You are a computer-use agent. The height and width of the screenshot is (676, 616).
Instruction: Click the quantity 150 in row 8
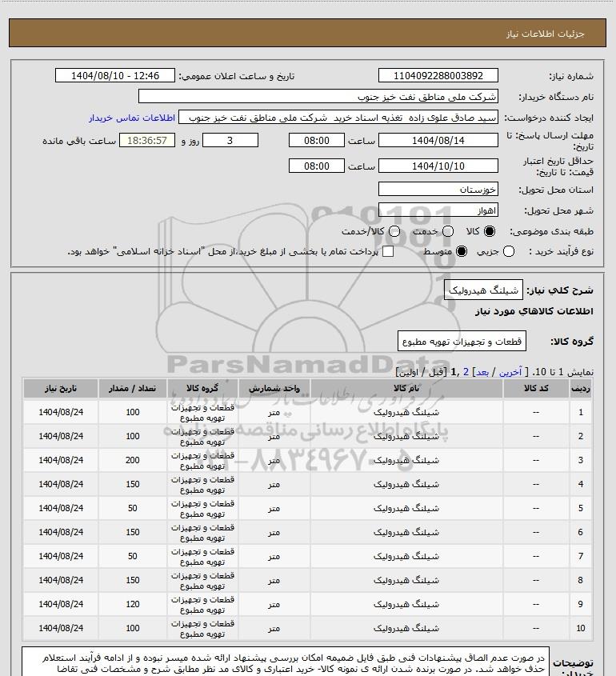132,581
